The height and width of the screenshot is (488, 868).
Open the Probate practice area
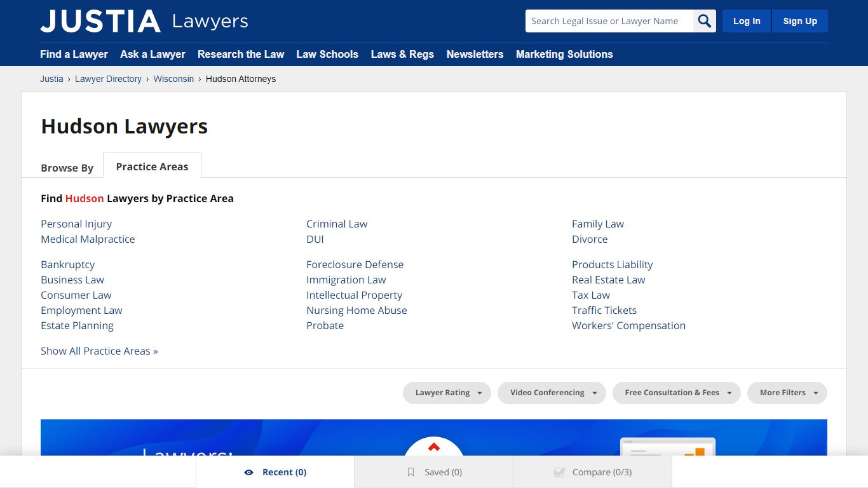(x=325, y=325)
